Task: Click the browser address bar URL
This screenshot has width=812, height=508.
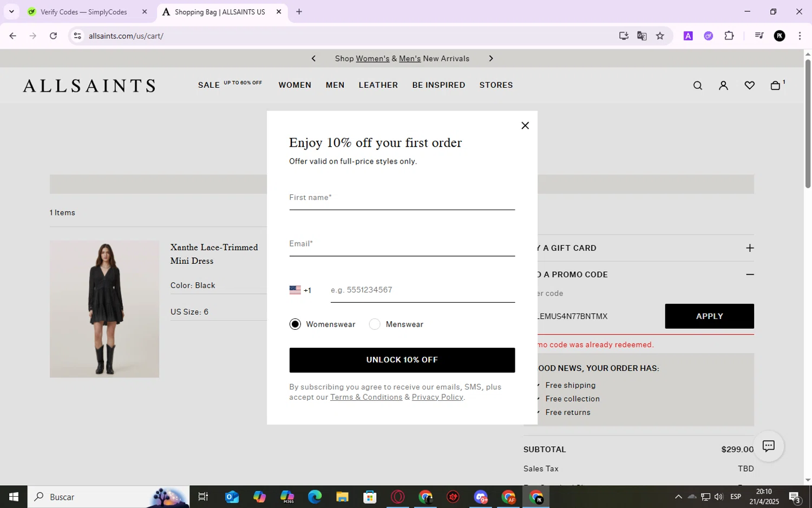Action: pos(126,36)
